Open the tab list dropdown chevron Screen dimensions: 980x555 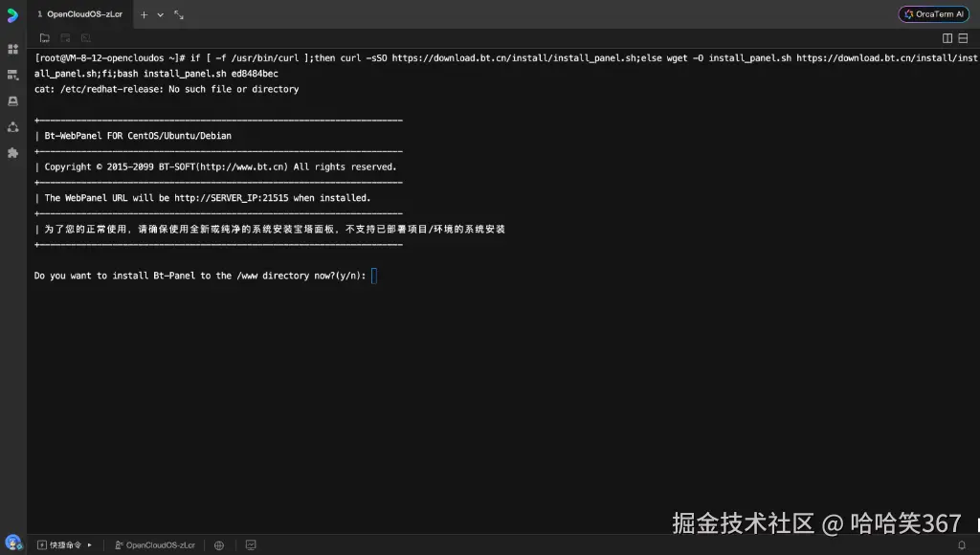(x=161, y=15)
